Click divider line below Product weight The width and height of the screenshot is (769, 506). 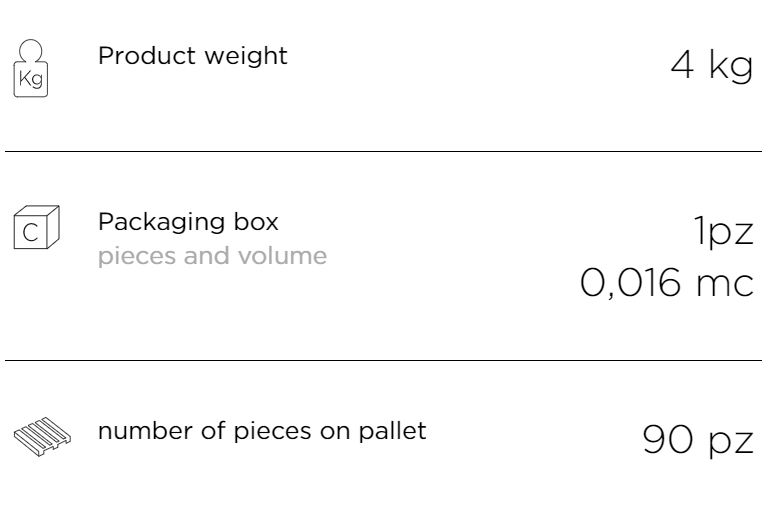(384, 152)
